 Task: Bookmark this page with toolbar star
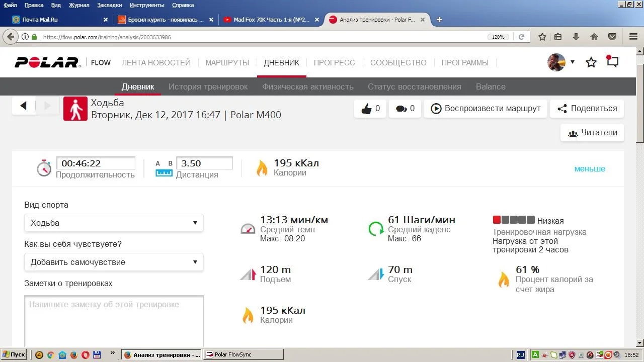point(542,37)
